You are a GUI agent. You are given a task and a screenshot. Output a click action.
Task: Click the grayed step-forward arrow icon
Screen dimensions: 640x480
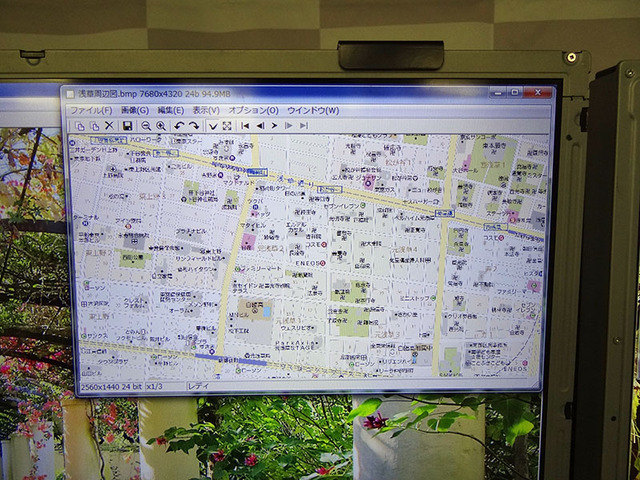289,126
